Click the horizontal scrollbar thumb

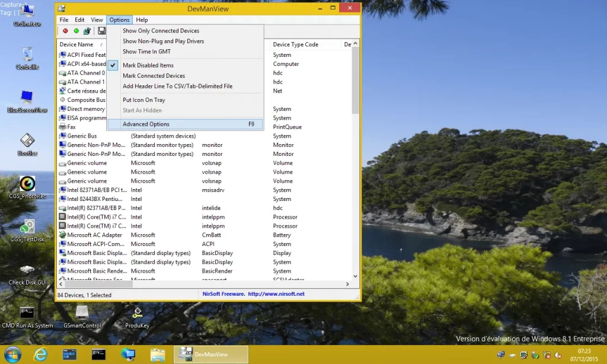pos(98,284)
